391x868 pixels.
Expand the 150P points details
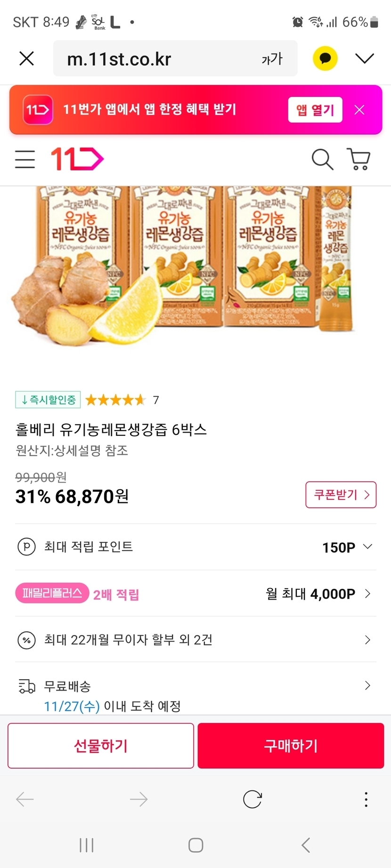[x=367, y=547]
